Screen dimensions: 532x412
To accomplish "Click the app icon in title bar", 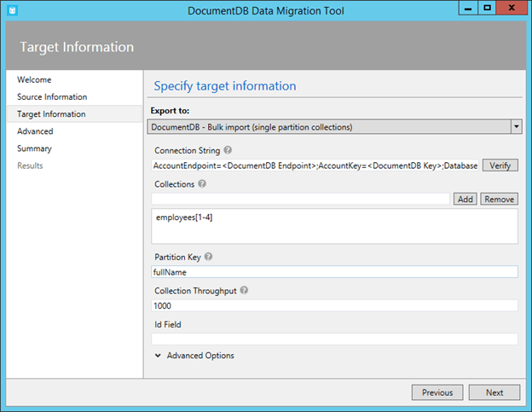I will pyautogui.click(x=11, y=9).
